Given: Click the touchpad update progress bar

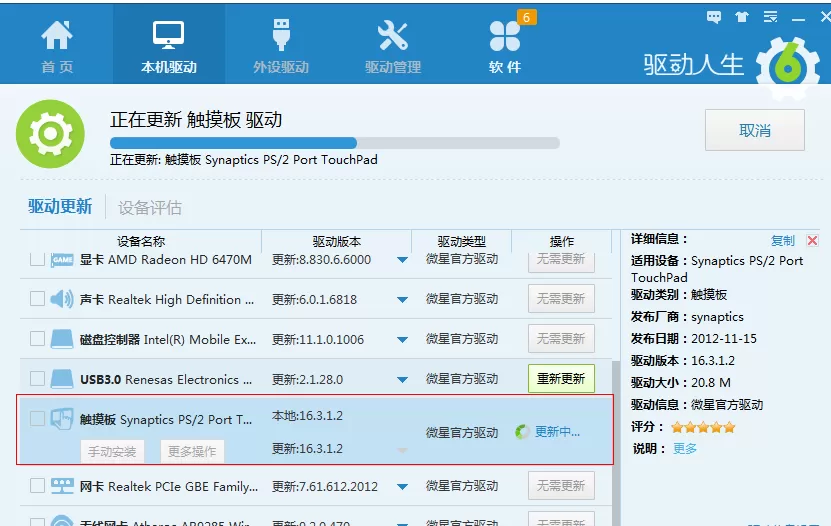Looking at the screenshot, I should point(335,143).
